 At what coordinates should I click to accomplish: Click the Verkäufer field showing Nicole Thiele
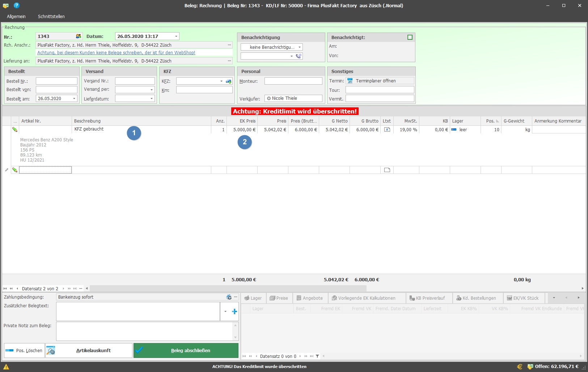(x=293, y=98)
